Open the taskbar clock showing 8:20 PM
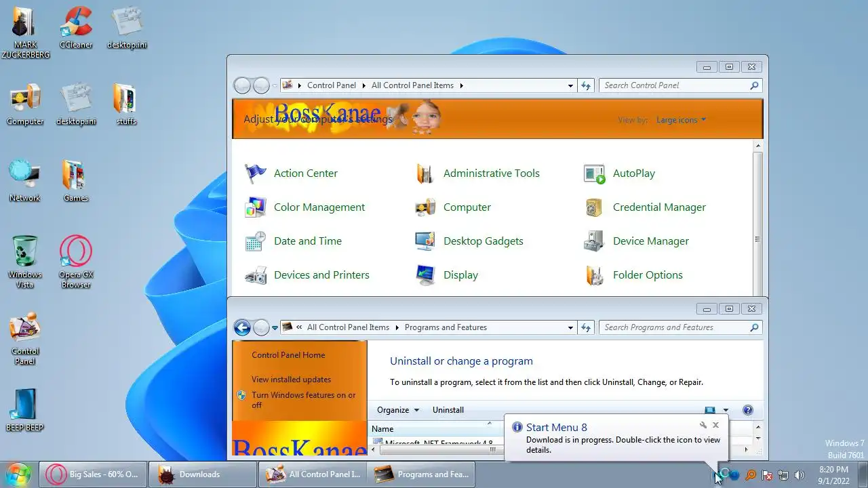Screen dimensions: 868x488 (x=833, y=474)
